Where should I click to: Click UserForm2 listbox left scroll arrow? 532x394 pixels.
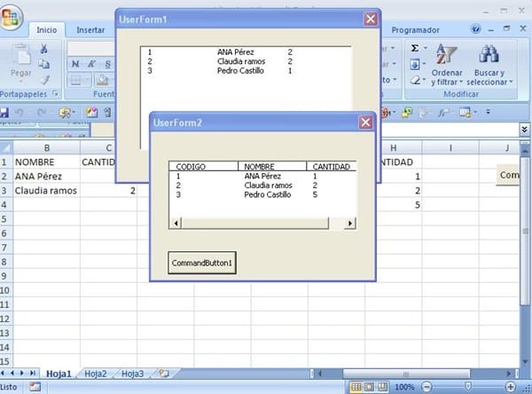pos(176,223)
